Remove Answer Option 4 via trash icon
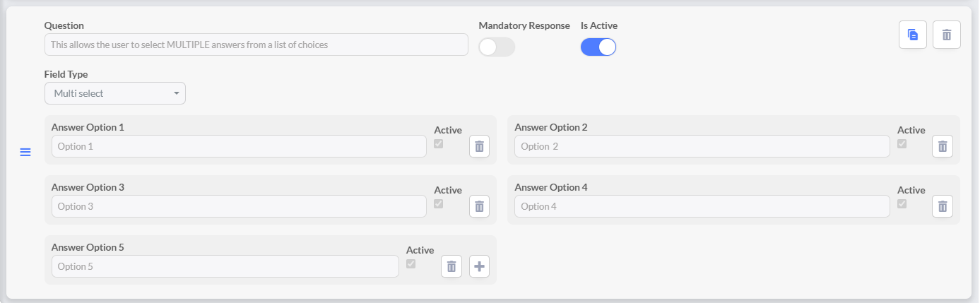Viewport: 980px width, 303px height. (x=942, y=206)
